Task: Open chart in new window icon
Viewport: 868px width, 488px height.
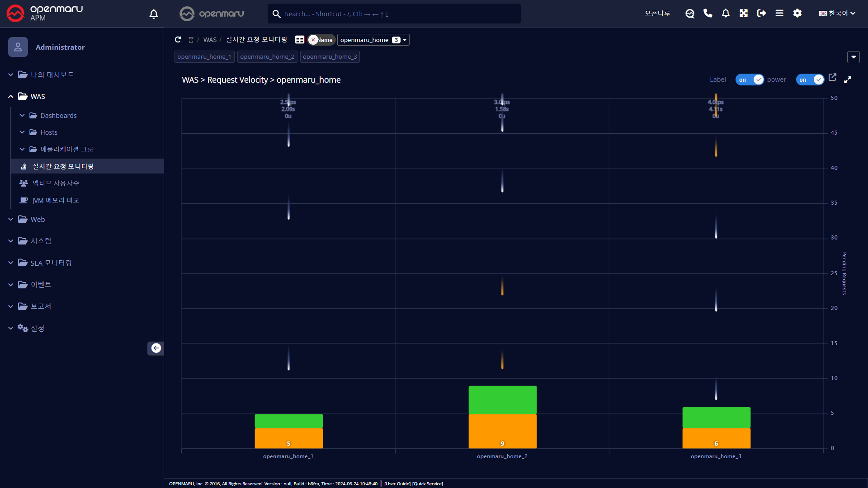Action: [832, 77]
